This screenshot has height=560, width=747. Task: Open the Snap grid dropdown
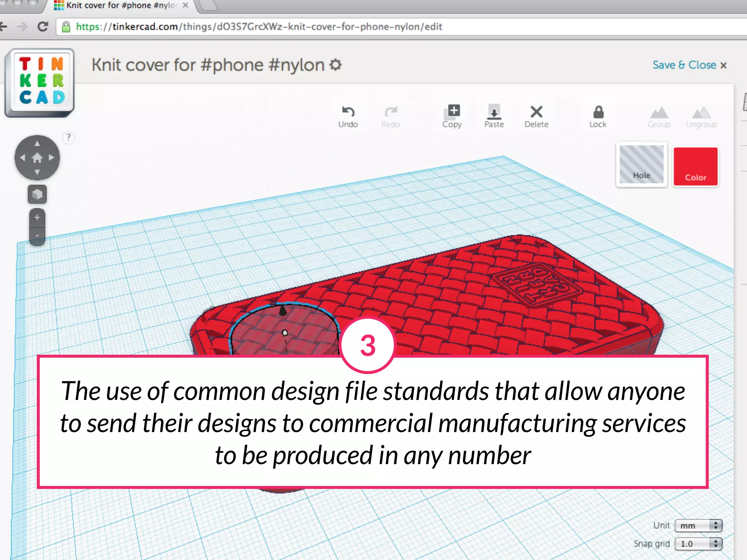tap(698, 544)
